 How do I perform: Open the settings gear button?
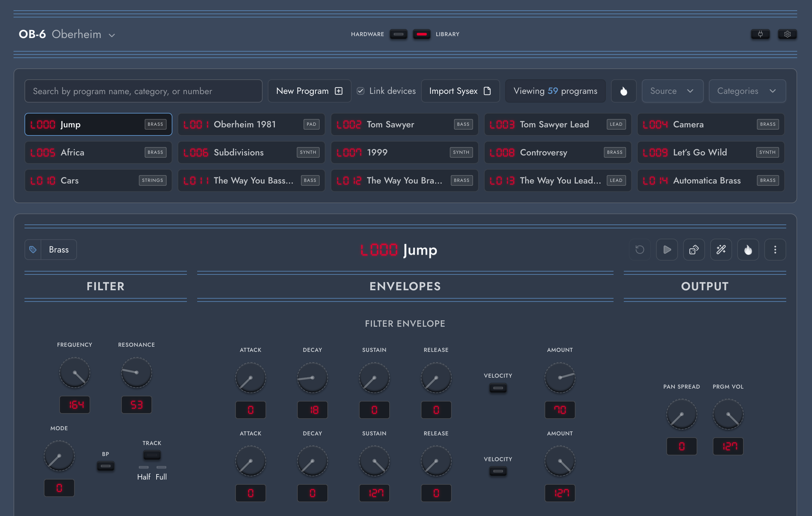click(x=787, y=34)
